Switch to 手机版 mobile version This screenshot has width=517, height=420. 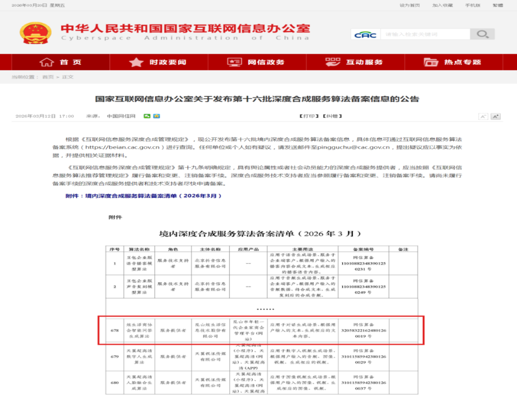point(472,5)
